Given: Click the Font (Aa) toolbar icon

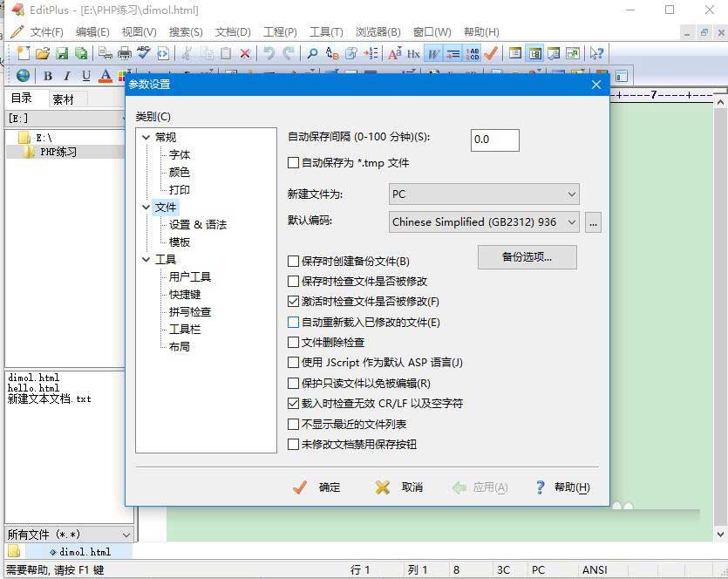Looking at the screenshot, I should (395, 54).
